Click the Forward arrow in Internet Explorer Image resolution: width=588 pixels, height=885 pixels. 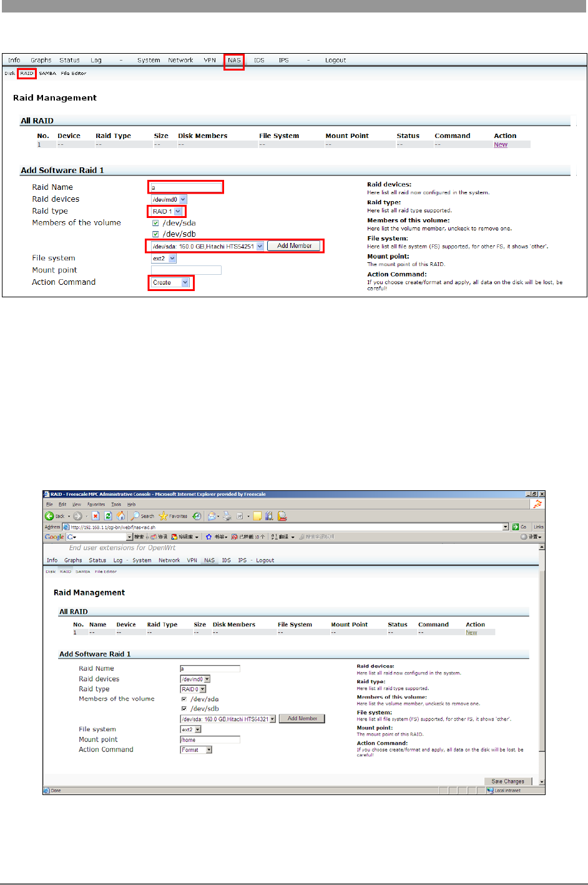pos(77,516)
